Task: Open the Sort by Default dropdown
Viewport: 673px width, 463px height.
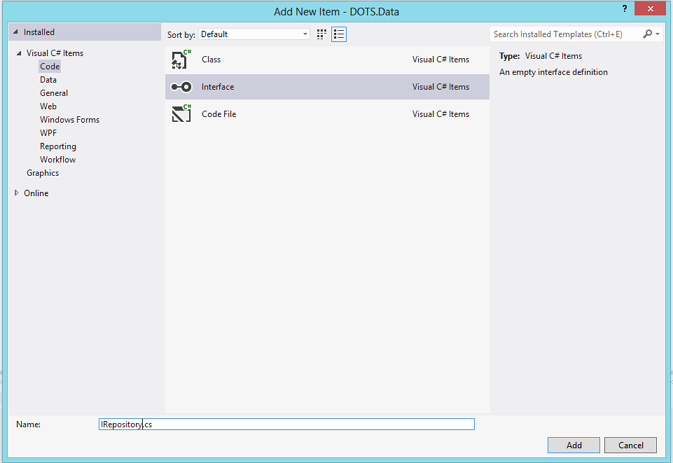Action: (255, 34)
